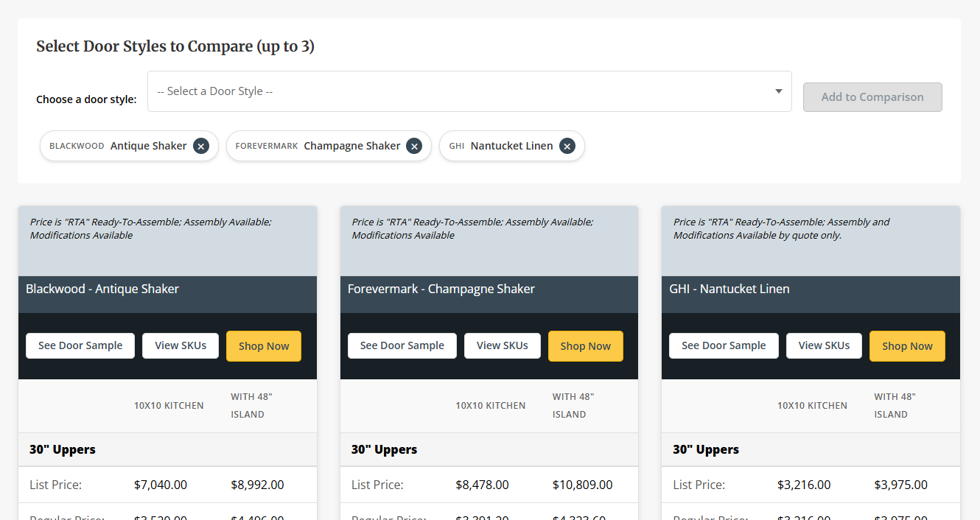
Task: Remove Nantucket Linen chip from comparison
Action: (567, 146)
